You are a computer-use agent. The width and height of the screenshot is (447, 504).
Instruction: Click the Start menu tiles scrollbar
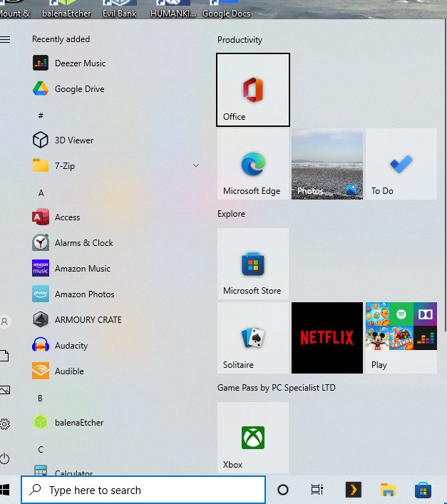tap(446, 175)
